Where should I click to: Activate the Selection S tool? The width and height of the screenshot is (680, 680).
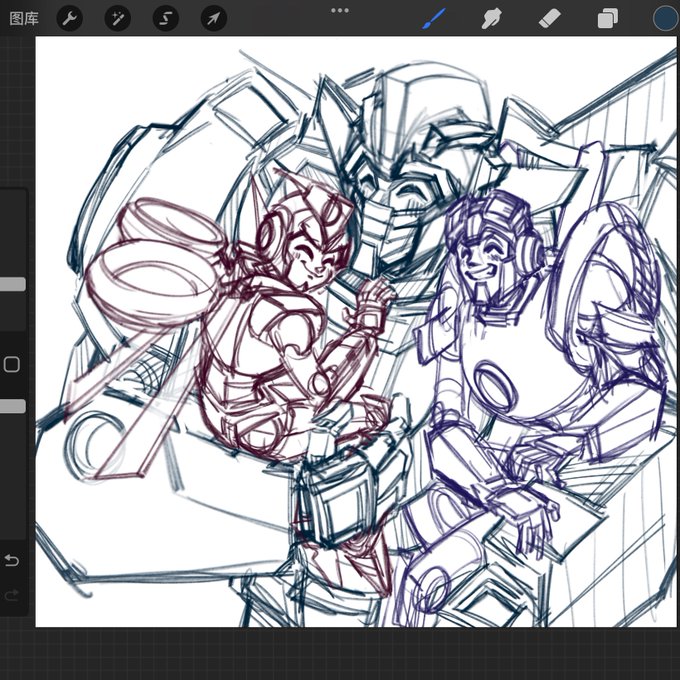pyautogui.click(x=166, y=19)
